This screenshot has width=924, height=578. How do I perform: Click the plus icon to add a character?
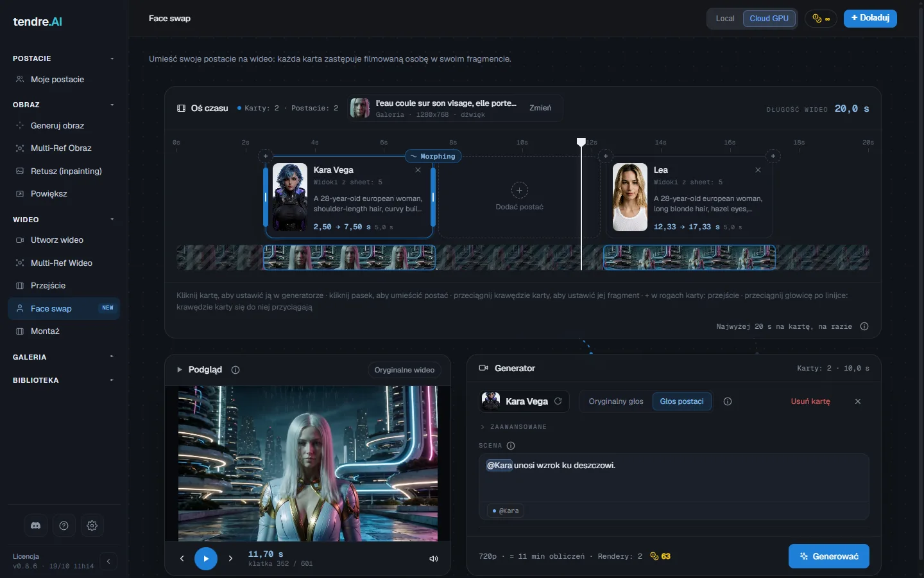point(520,190)
